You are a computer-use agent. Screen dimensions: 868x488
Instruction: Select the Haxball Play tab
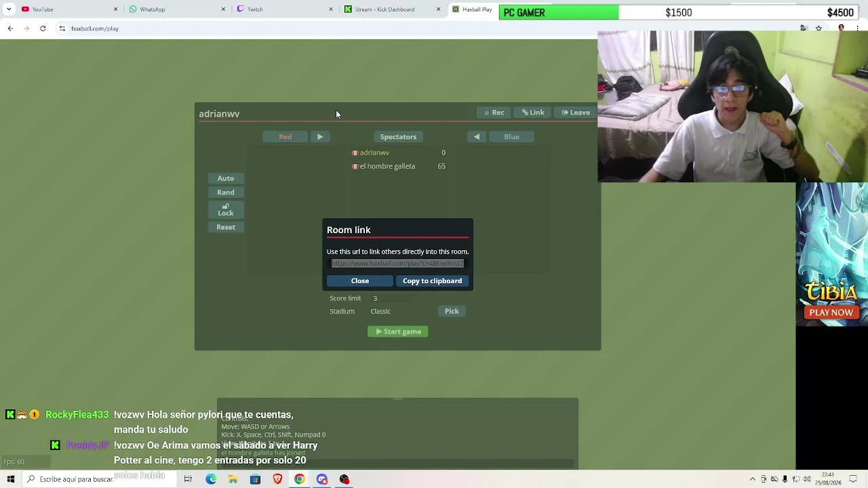tap(473, 9)
